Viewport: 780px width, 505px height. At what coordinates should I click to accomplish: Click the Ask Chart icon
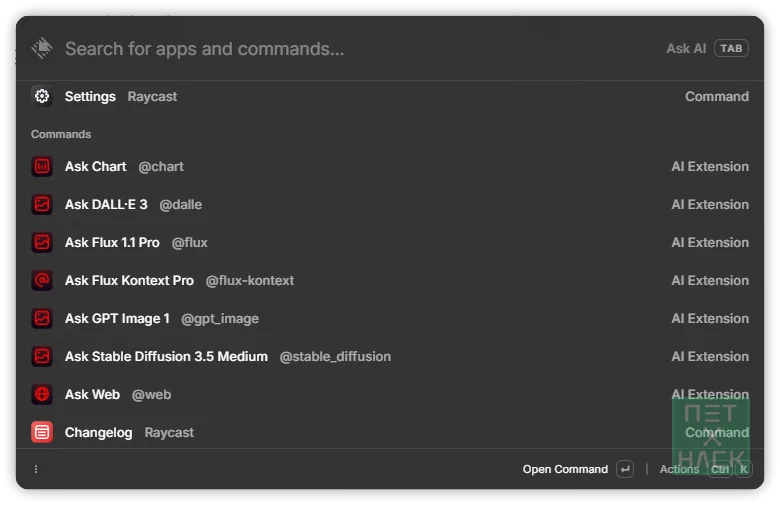42,166
